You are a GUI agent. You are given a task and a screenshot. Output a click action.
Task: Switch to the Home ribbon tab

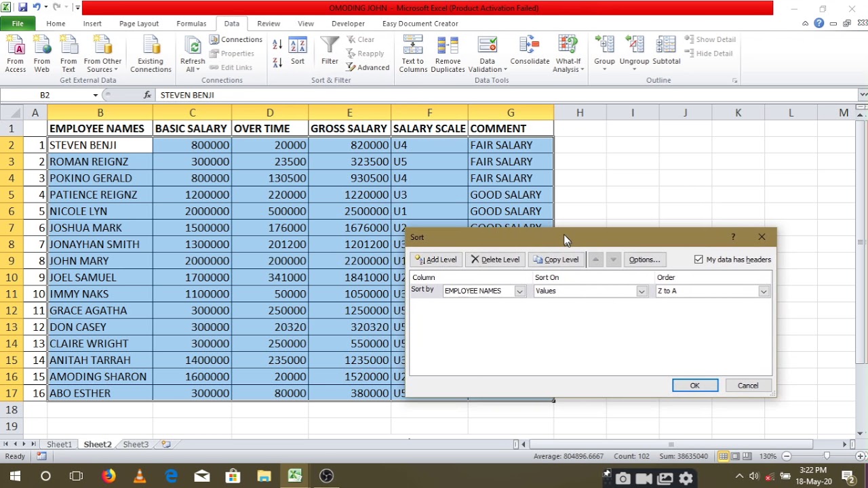point(56,23)
